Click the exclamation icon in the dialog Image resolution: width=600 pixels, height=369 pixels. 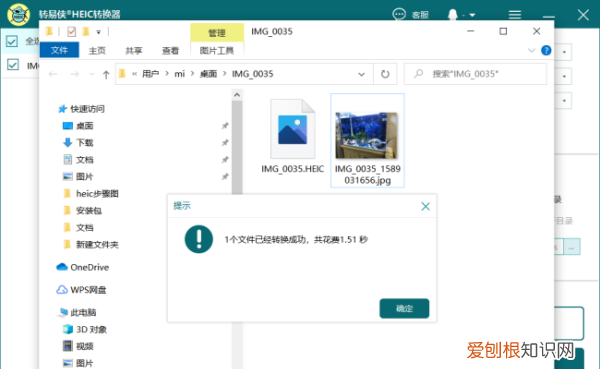[199, 239]
